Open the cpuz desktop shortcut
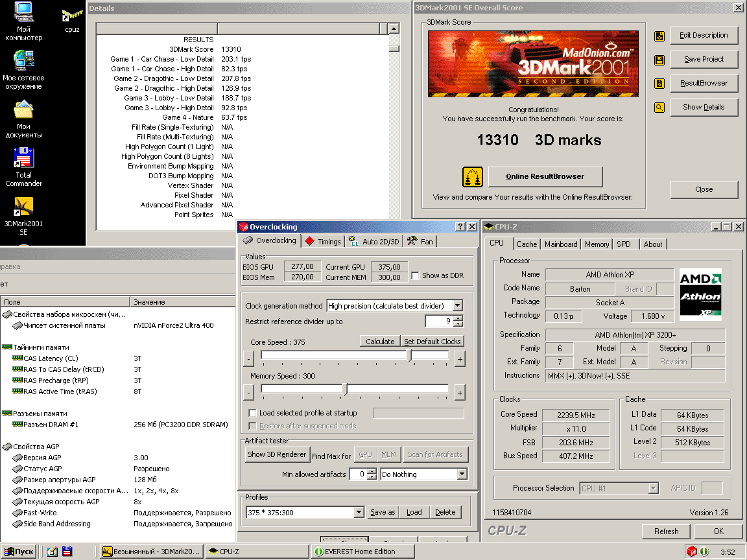 72,16
